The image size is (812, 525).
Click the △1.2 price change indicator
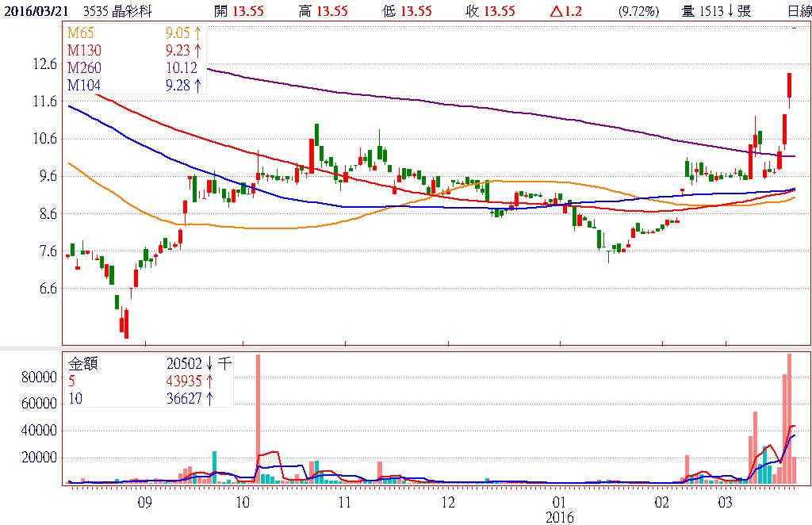(x=565, y=11)
